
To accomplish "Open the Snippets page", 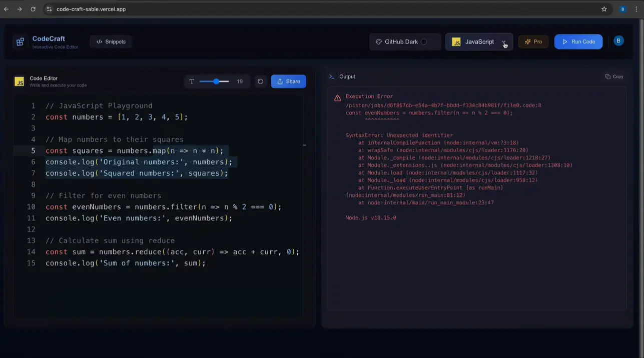I will coord(111,42).
